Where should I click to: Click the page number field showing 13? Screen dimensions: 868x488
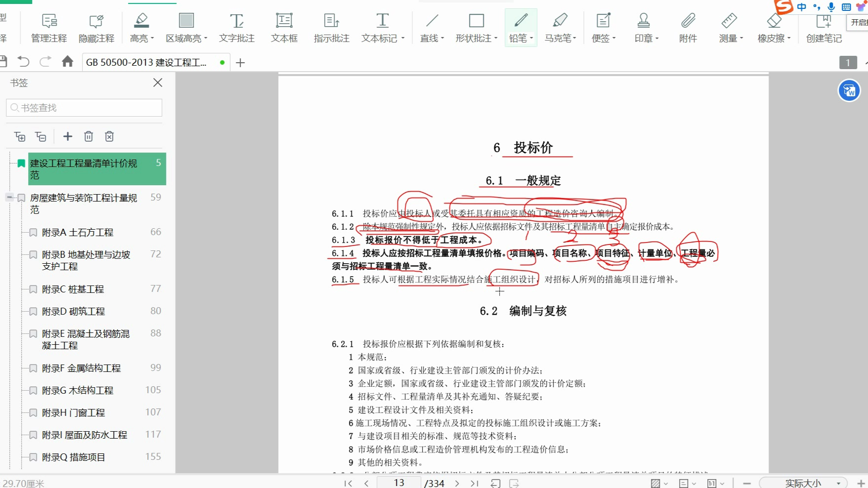pos(399,483)
